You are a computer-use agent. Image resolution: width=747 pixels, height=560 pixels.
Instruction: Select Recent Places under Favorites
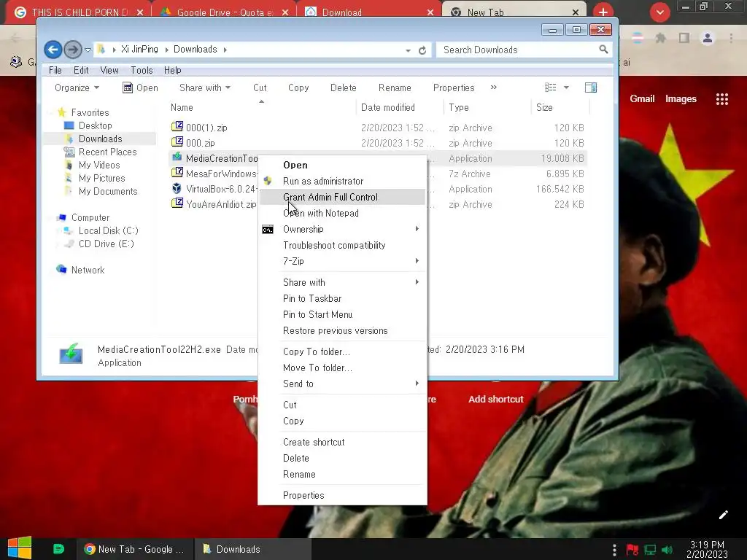(107, 152)
